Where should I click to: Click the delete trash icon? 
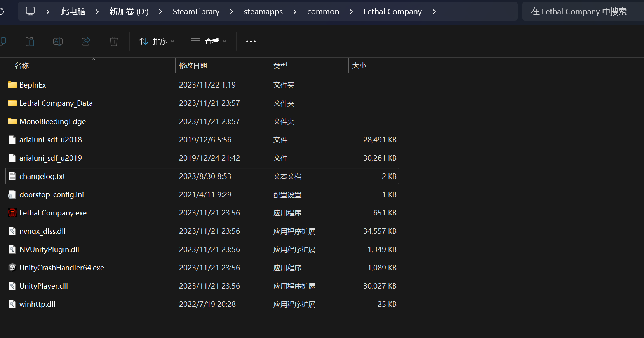pos(114,41)
